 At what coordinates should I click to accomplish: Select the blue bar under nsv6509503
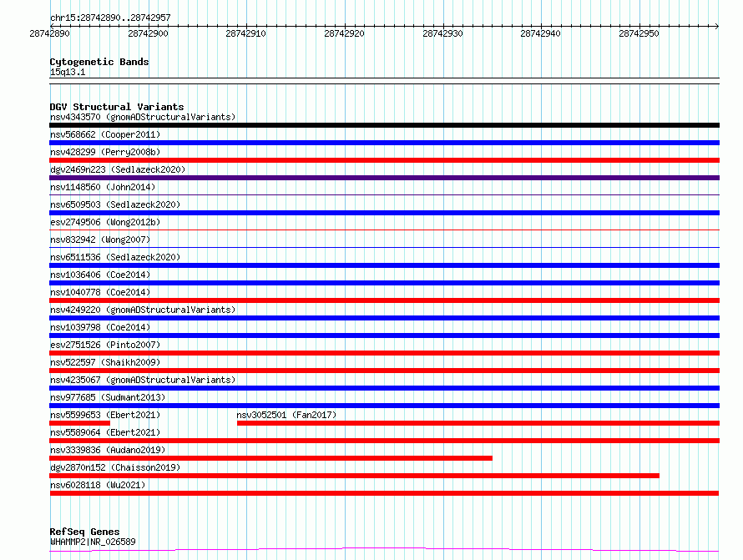coord(384,213)
